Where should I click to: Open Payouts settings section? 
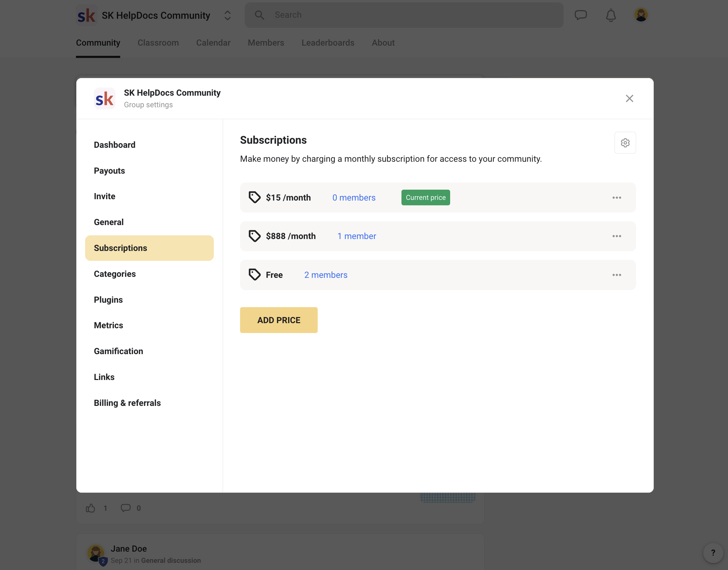(x=149, y=171)
